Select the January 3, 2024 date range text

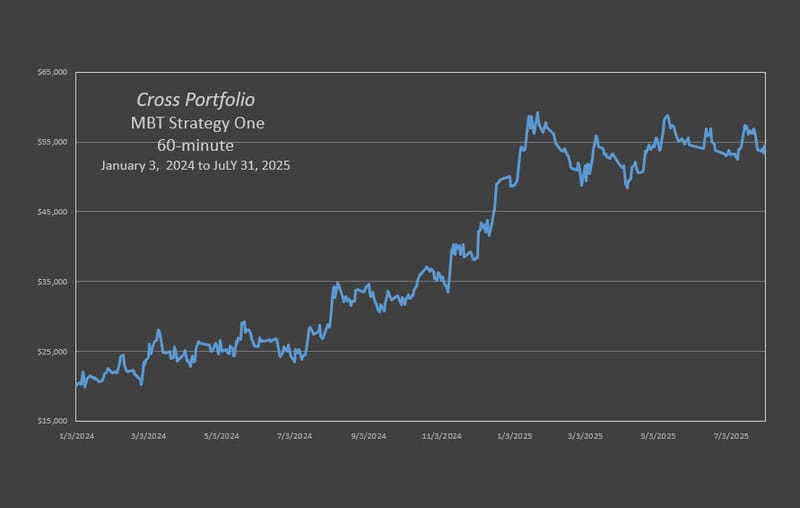pos(195,165)
